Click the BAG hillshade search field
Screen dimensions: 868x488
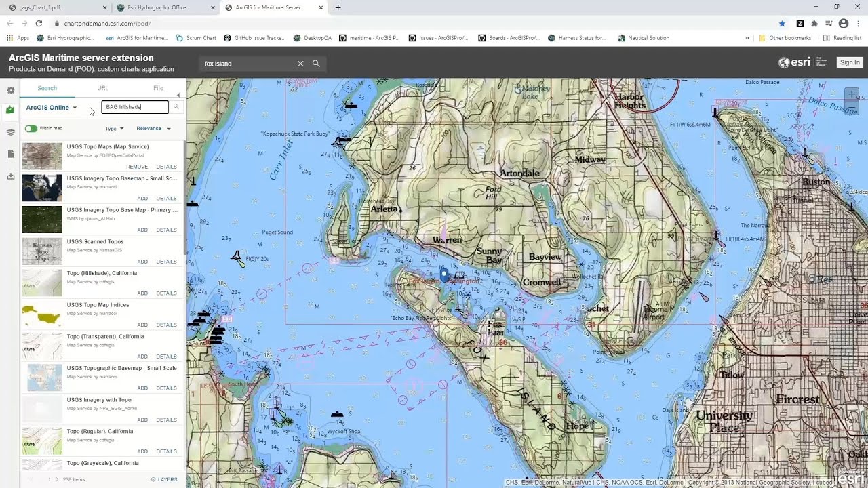[135, 107]
